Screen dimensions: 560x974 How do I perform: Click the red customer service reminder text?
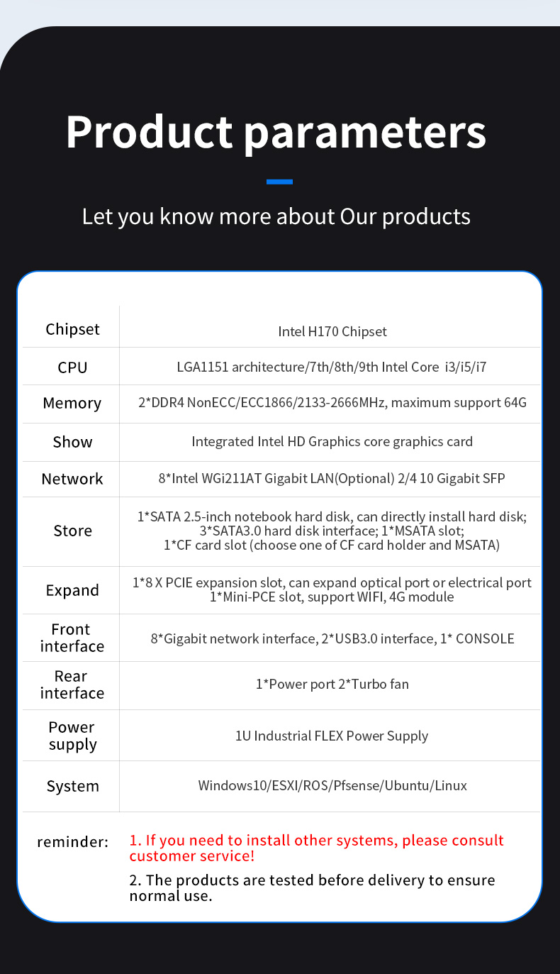tap(316, 848)
